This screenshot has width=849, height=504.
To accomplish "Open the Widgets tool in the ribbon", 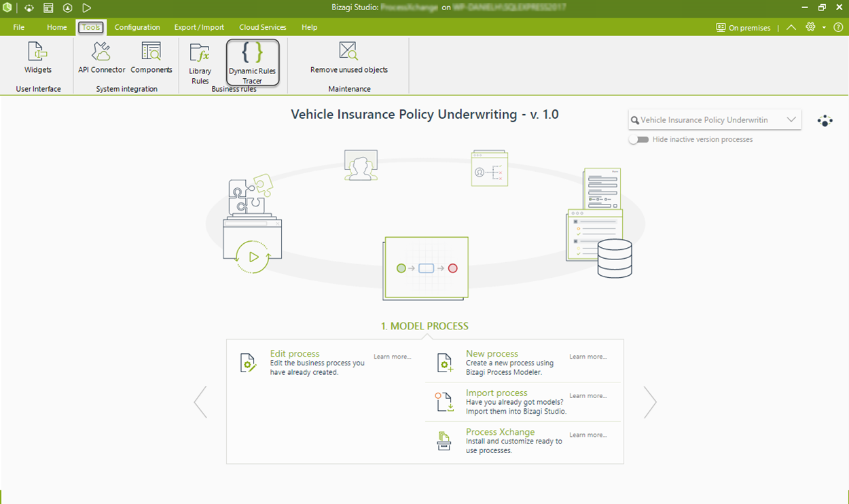I will point(38,58).
